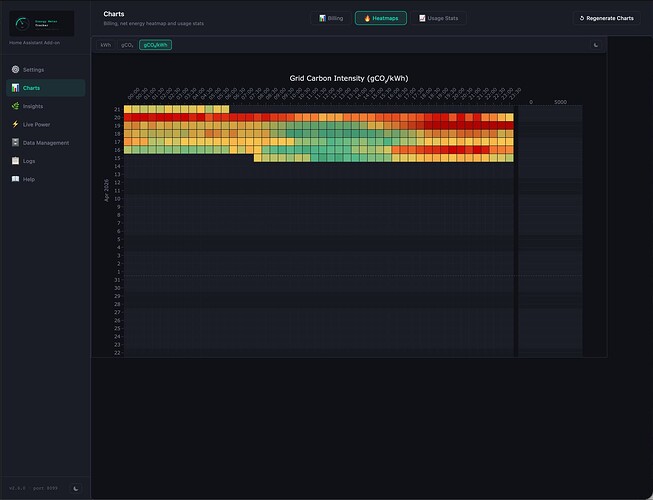The width and height of the screenshot is (653, 500).
Task: Click the Help label in sidebar
Action: 29,179
